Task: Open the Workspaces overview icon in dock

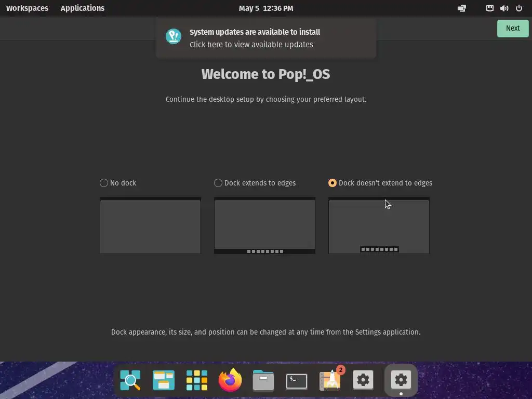Action: point(164,380)
